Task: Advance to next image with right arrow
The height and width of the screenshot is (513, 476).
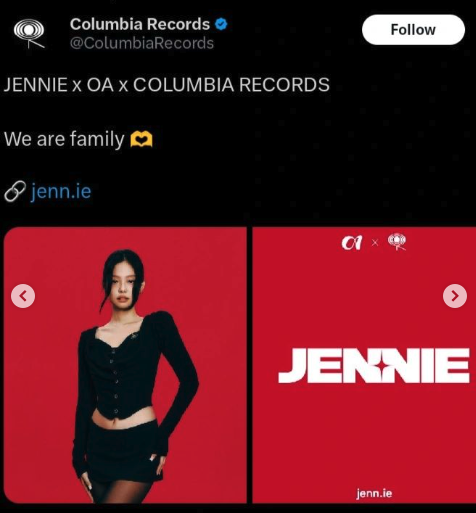Action: (455, 296)
